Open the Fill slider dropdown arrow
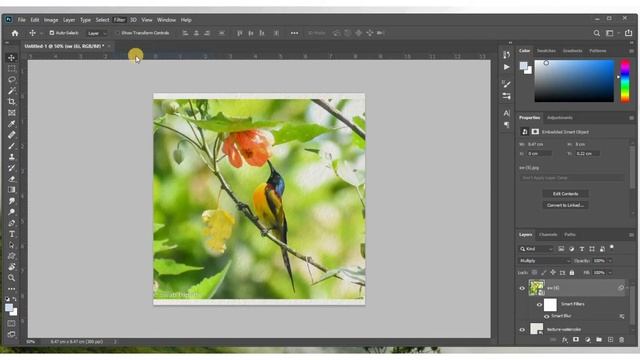The width and height of the screenshot is (640, 360). coord(610,273)
